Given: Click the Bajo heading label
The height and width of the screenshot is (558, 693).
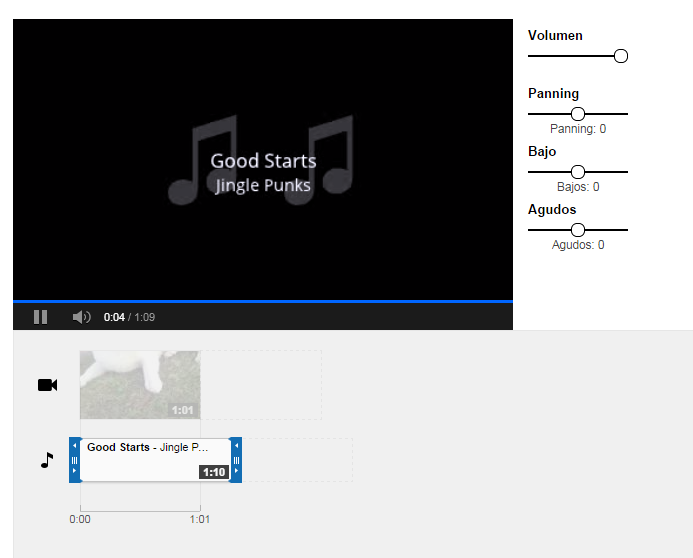Looking at the screenshot, I should tap(542, 152).
